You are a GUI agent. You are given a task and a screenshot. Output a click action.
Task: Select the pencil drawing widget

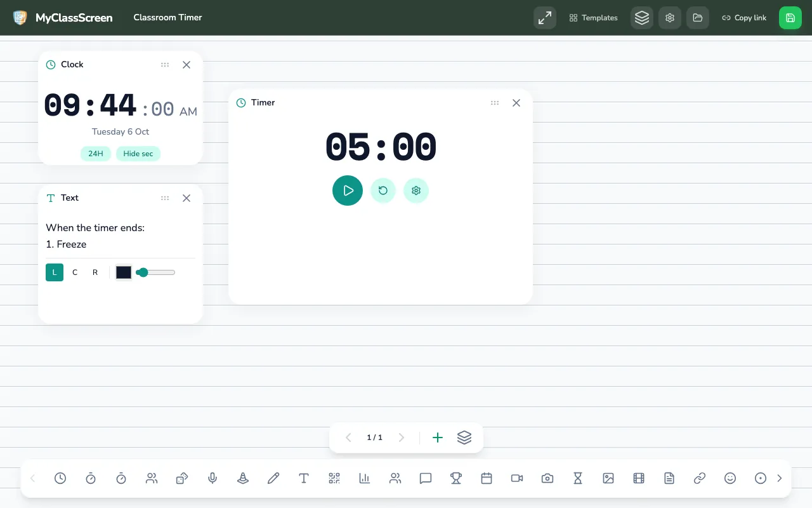[273, 478]
